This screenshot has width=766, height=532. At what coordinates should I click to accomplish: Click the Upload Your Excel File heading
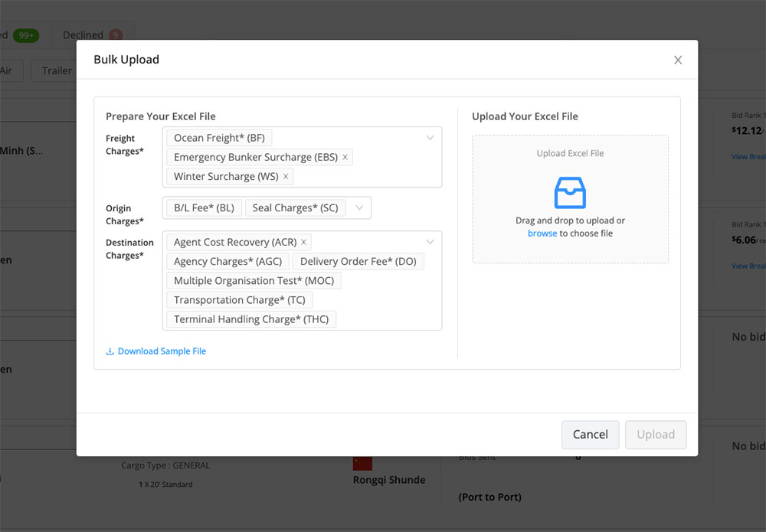coord(525,116)
